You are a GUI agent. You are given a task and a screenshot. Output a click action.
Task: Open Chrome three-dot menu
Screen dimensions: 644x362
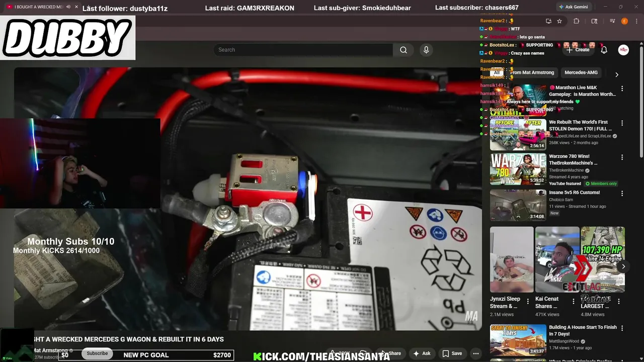click(636, 21)
